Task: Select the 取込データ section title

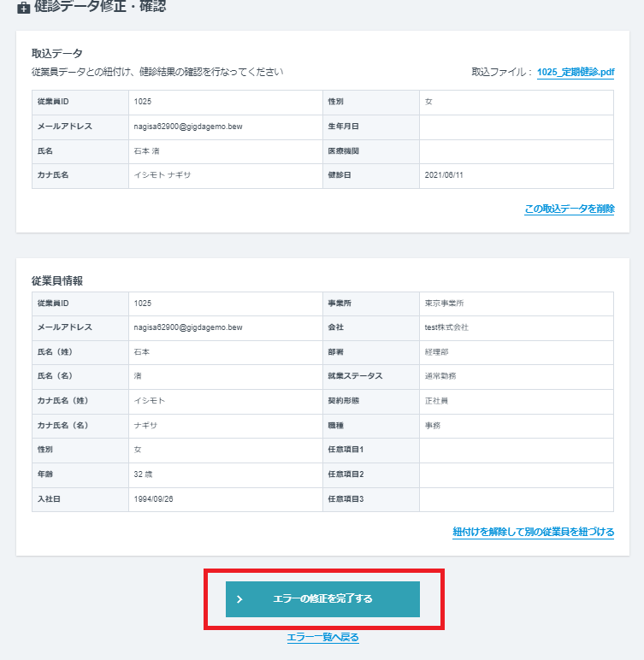Action: [56, 54]
